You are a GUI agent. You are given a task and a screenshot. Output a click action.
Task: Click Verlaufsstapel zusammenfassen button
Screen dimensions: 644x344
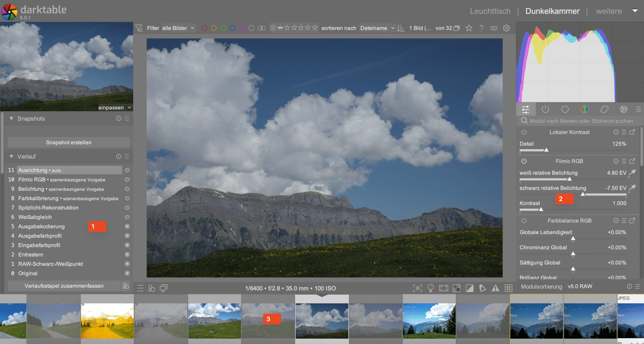64,286
